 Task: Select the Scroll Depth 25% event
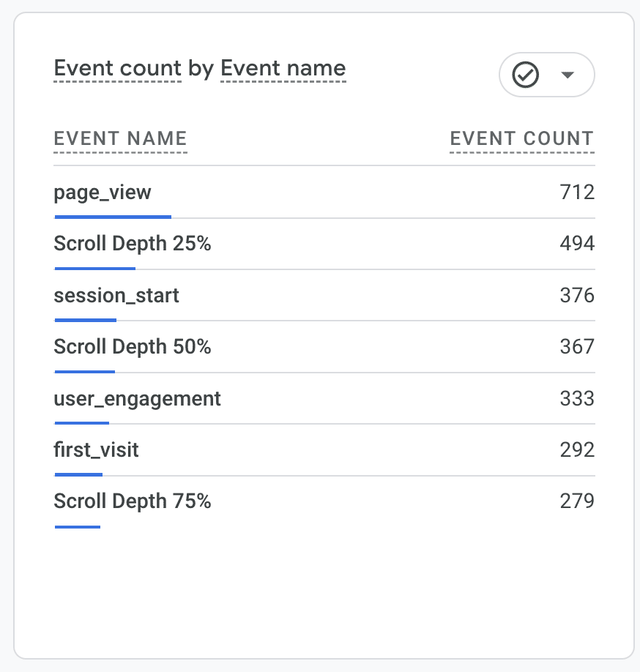133,244
